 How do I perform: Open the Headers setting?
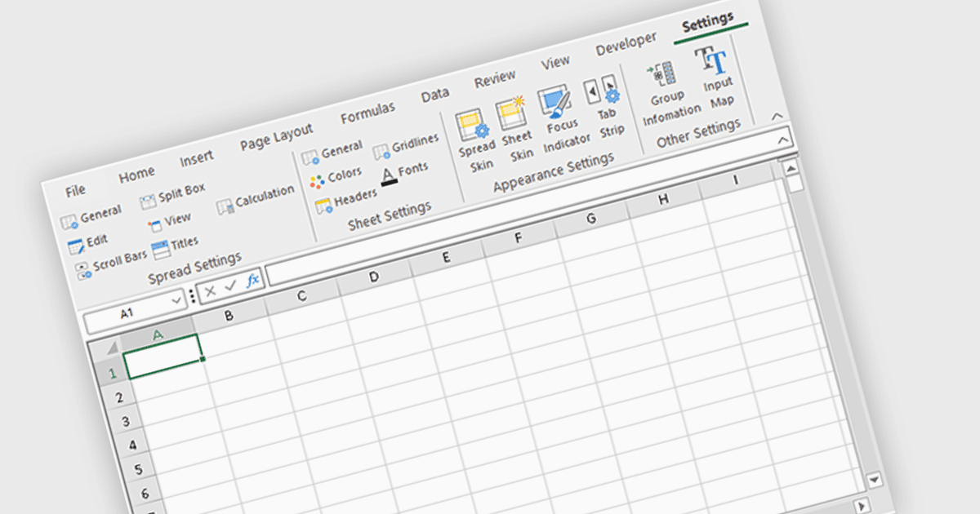(x=345, y=198)
